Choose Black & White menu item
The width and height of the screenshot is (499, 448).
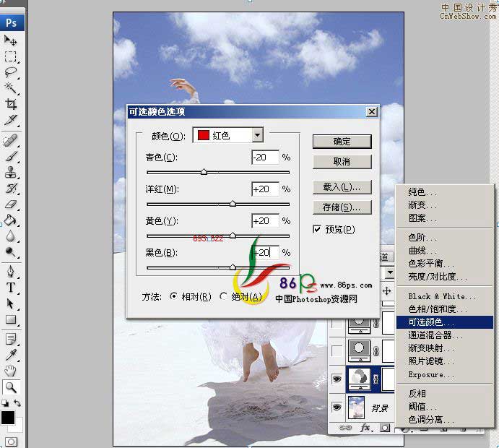pos(445,296)
